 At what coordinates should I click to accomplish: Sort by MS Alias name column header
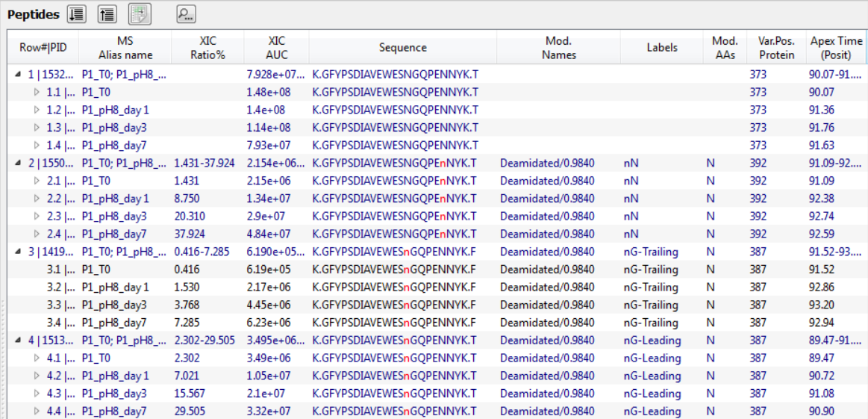pyautogui.click(x=125, y=48)
